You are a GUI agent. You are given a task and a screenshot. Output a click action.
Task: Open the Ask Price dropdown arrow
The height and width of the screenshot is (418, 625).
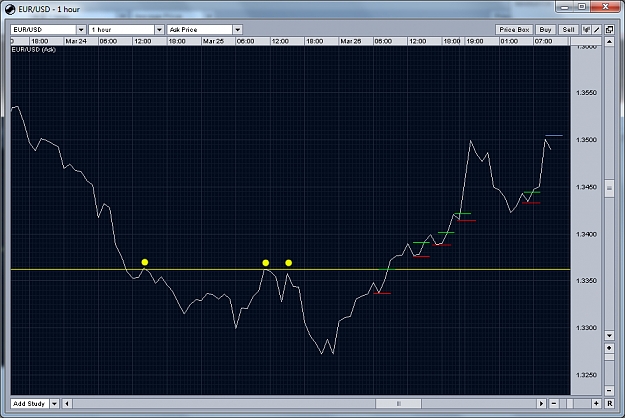click(238, 29)
